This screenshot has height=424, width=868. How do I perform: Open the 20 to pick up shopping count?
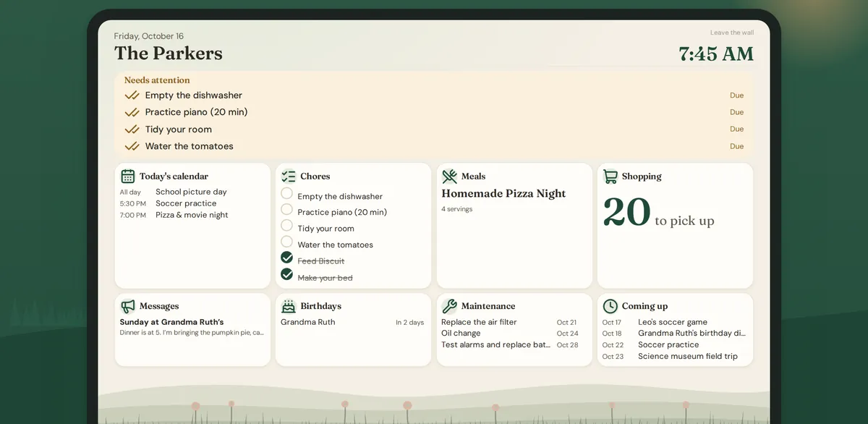click(x=658, y=212)
